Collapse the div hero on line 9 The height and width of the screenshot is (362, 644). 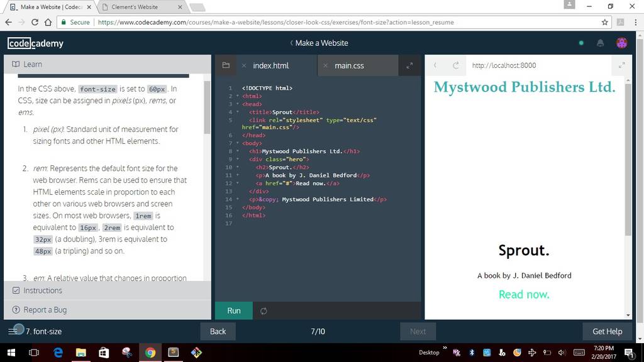237,159
